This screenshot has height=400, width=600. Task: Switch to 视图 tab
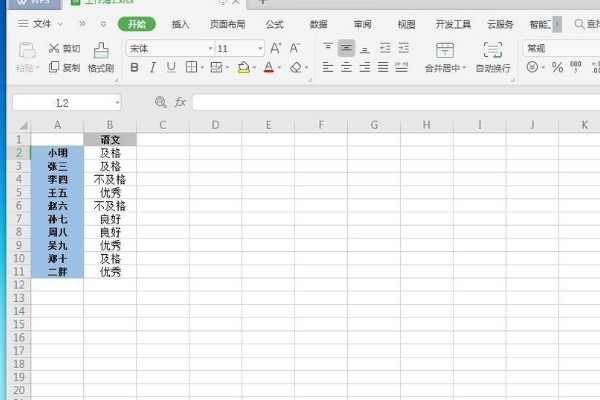(406, 24)
